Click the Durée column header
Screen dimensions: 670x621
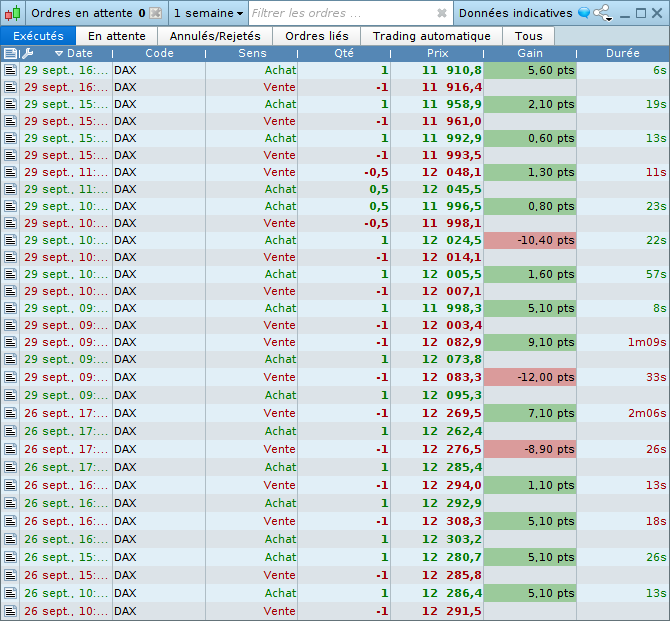coord(622,53)
